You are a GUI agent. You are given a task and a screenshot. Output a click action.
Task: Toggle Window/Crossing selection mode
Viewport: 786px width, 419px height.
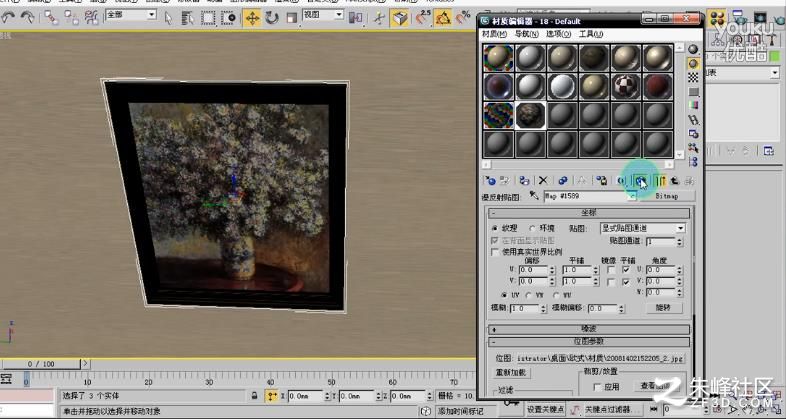(x=229, y=19)
